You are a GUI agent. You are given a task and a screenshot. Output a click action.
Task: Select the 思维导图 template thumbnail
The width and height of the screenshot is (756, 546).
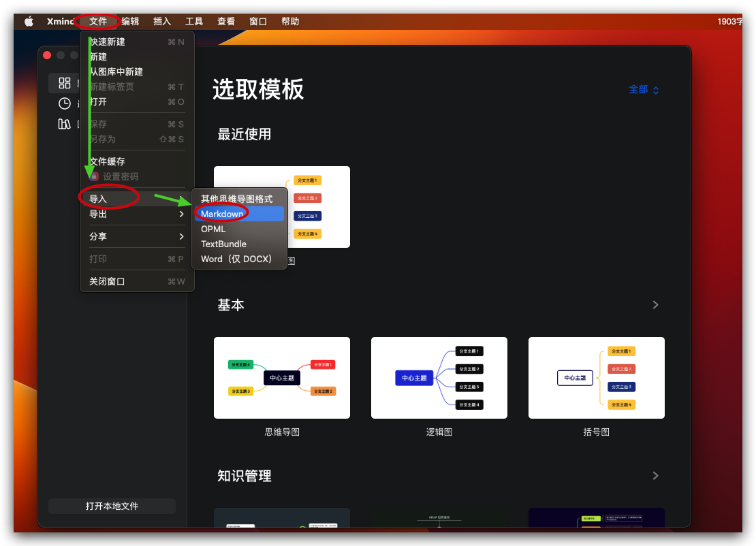click(x=282, y=378)
